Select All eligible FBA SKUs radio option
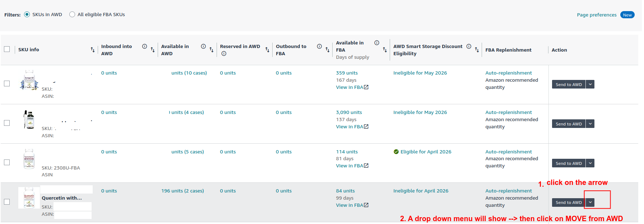The width and height of the screenshot is (644, 224). tap(72, 15)
